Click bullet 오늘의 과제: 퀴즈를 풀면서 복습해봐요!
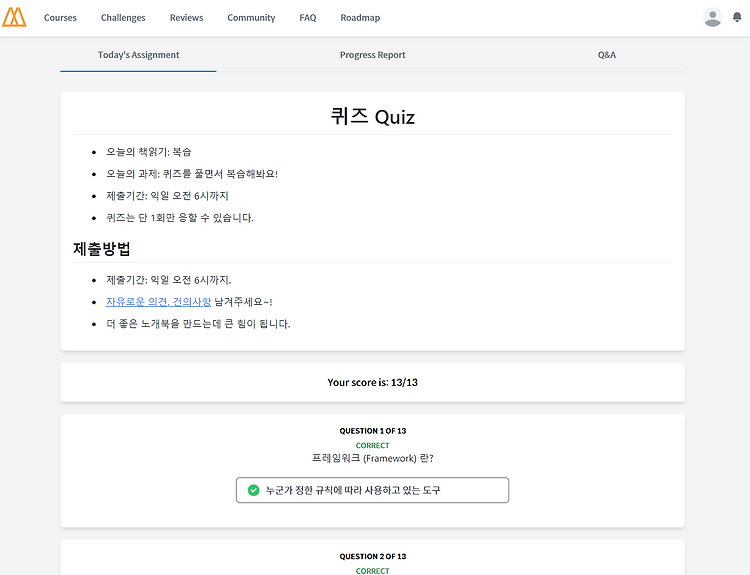Image resolution: width=750 pixels, height=575 pixels. click(x=192, y=174)
